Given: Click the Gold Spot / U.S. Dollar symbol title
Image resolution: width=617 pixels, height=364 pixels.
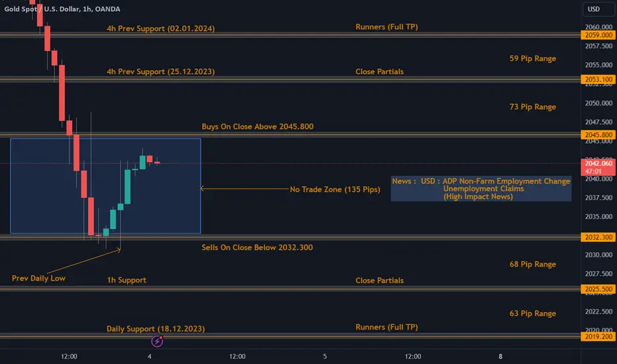Looking at the screenshot, I should [62, 9].
